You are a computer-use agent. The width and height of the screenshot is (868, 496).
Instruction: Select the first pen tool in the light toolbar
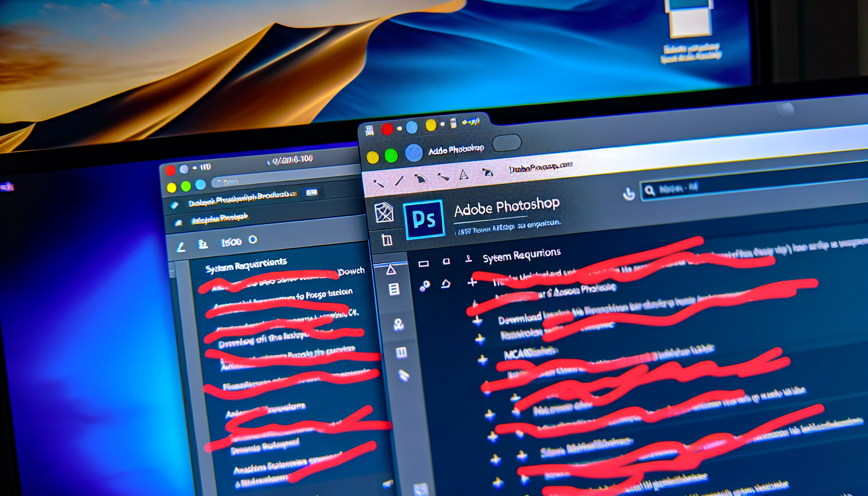[x=378, y=183]
